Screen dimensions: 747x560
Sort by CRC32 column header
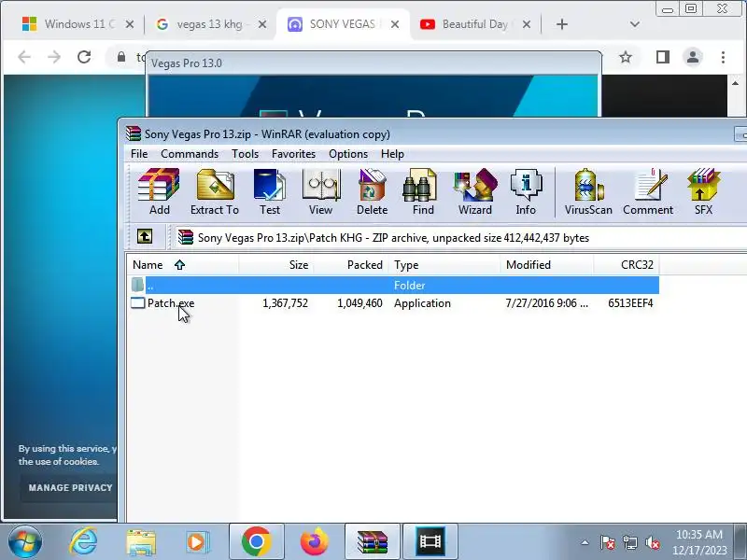coord(626,265)
